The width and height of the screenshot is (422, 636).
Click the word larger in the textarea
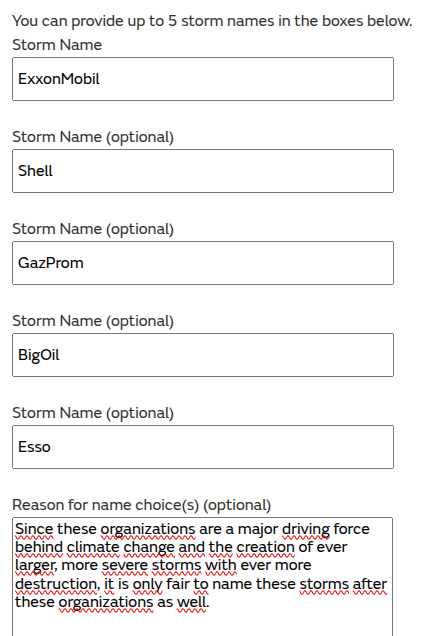click(34, 566)
